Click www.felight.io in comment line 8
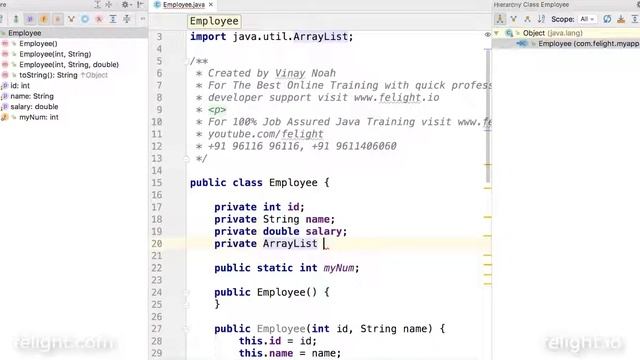This screenshot has height=360, width=640. [396, 98]
